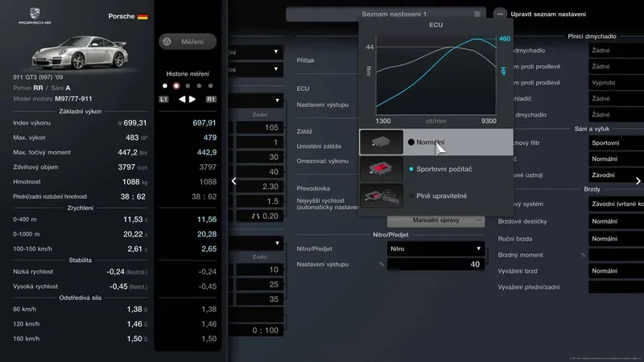644x362 pixels.
Task: Click the Vypnuto anti-lag setting field
Action: [616, 83]
